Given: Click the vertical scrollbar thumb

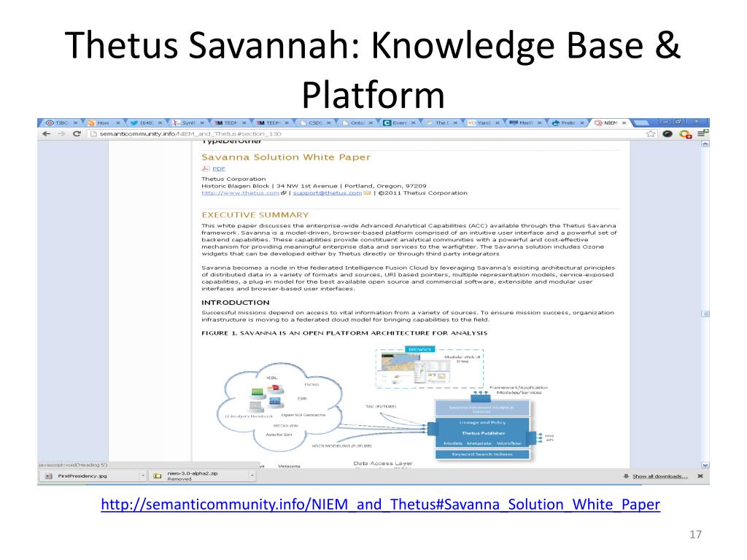Looking at the screenshot, I should [705, 314].
